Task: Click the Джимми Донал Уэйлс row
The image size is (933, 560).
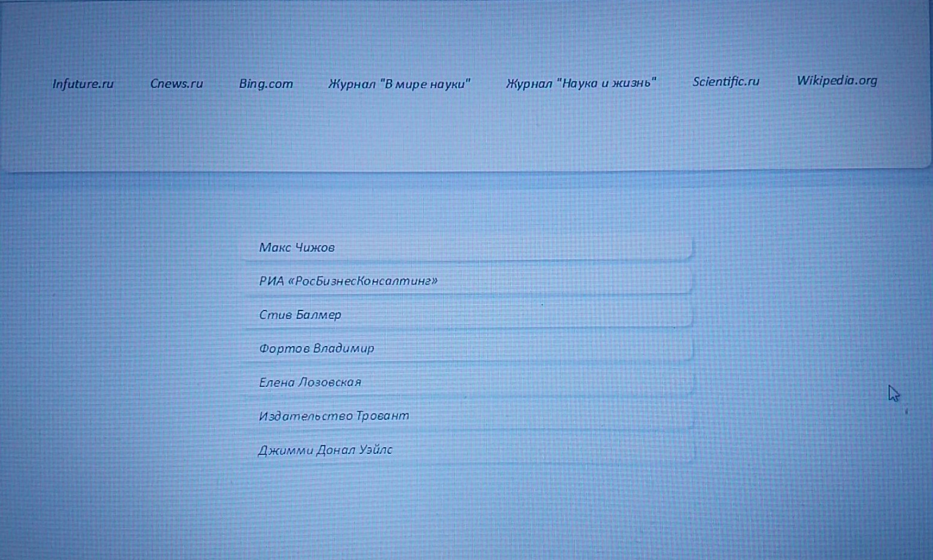Action: 468,450
